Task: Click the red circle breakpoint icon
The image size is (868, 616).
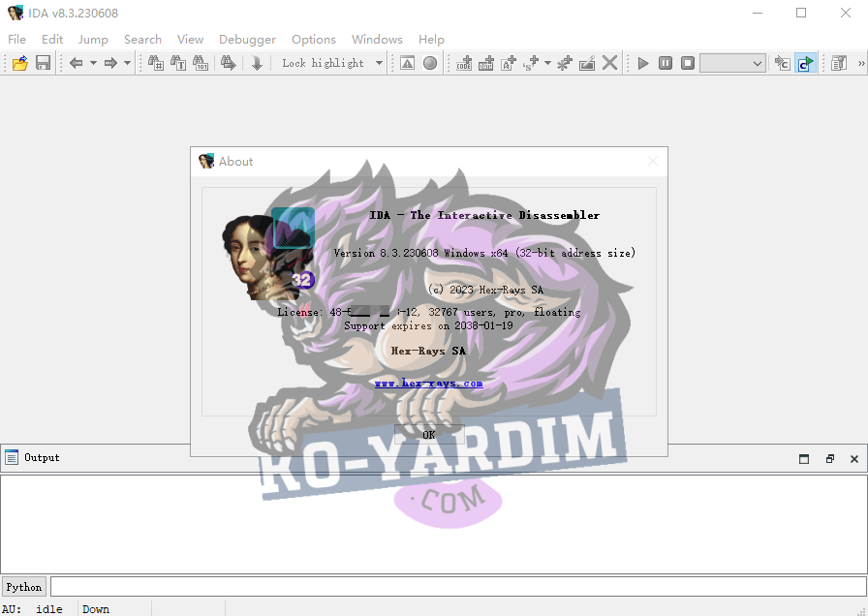Action: coord(430,63)
